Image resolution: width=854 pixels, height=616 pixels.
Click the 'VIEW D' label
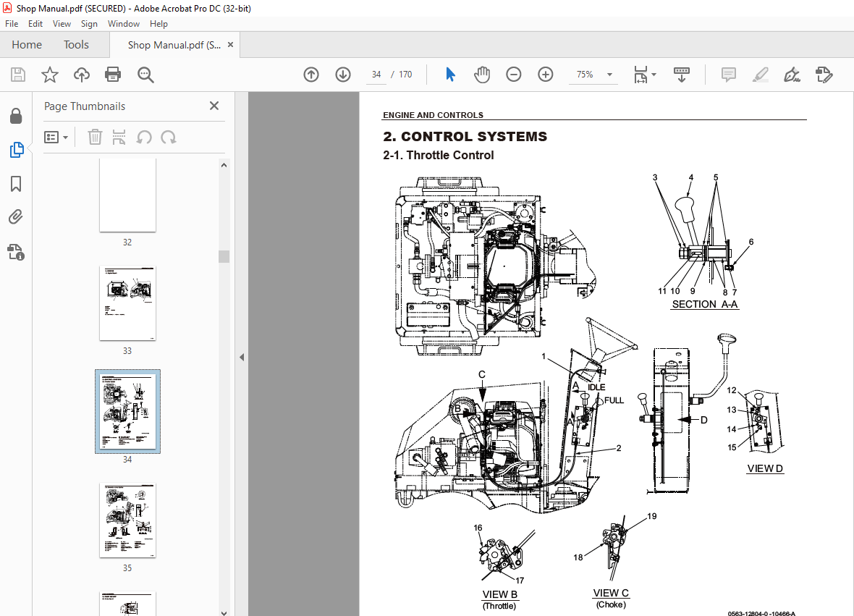tap(765, 468)
